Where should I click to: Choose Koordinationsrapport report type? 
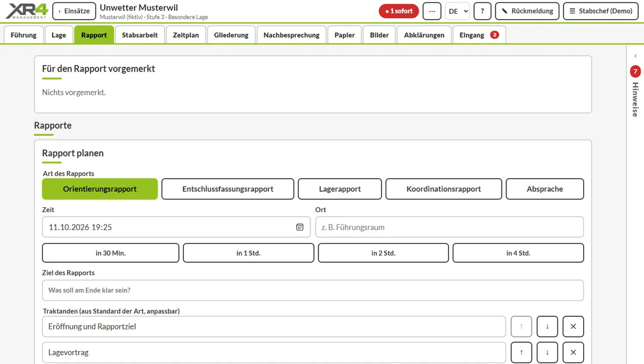[x=444, y=189]
